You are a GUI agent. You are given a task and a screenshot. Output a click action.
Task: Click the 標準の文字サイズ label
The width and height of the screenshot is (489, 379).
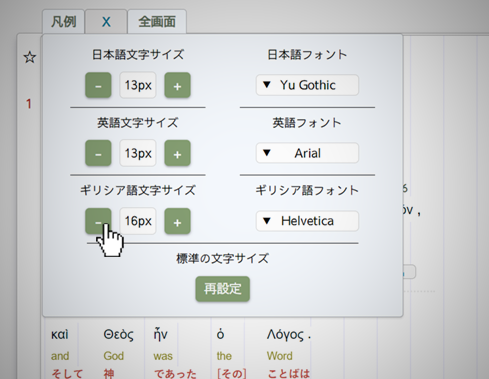222,258
